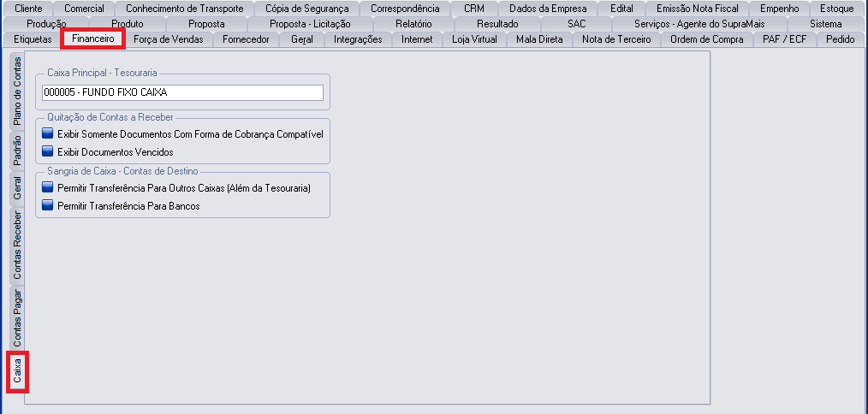Check Permitir Transferência Para Bancos option

click(x=48, y=205)
